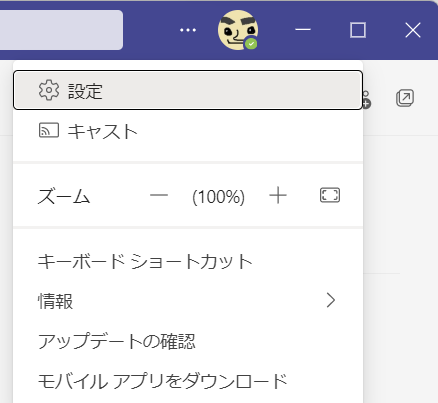Increase zoom with the plus button
Screen dimensions: 438x403
[x=278, y=195]
